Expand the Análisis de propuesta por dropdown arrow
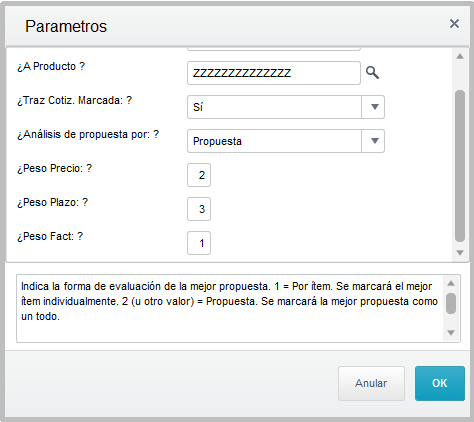 [x=374, y=141]
